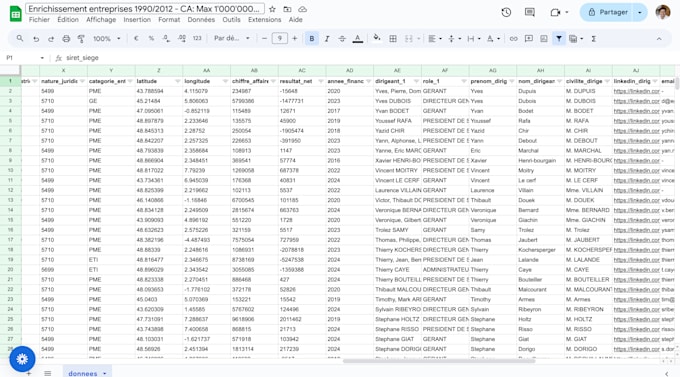This screenshot has width=680, height=377.
Task: Open the Données menu
Action: coord(201,20)
